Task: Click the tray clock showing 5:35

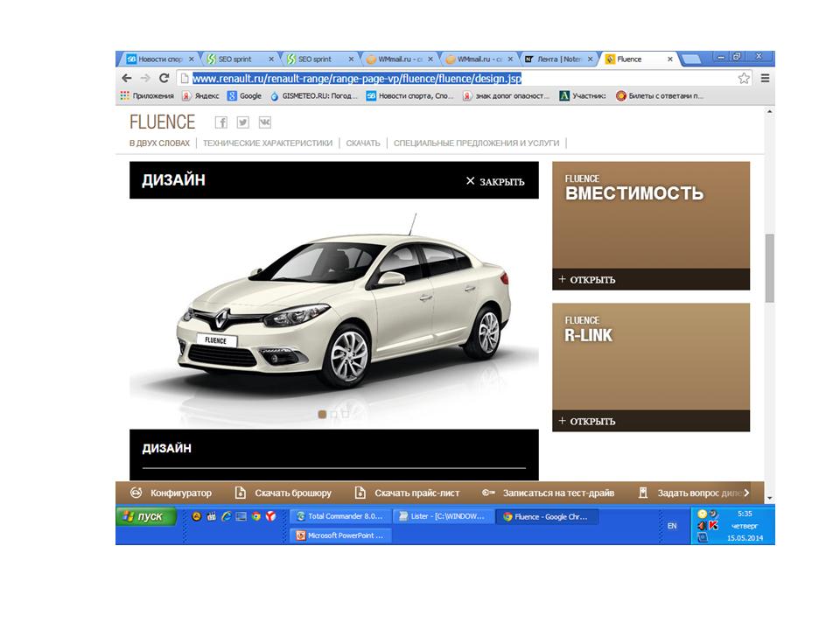Action: (x=745, y=514)
